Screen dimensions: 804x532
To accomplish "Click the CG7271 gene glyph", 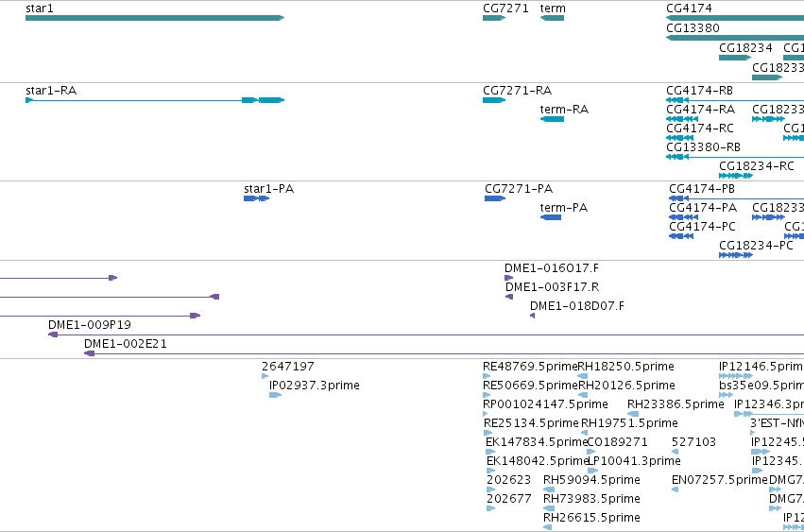I will coord(494,18).
